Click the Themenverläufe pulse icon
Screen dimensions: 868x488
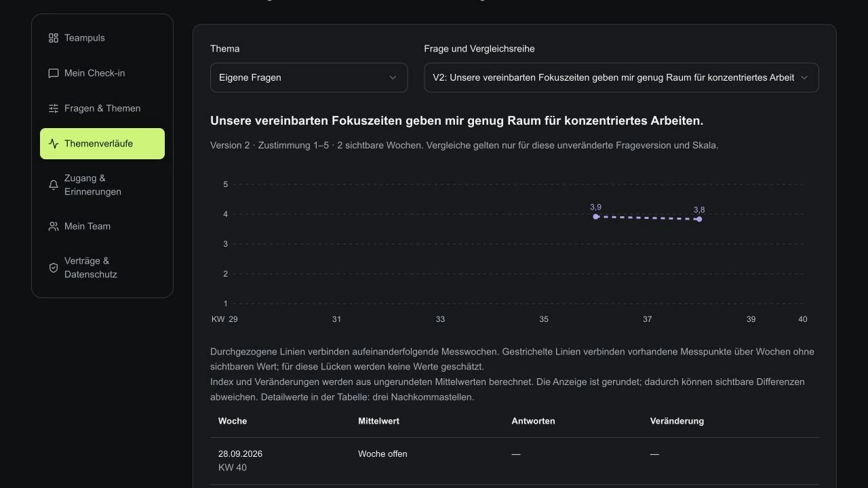[x=54, y=144]
